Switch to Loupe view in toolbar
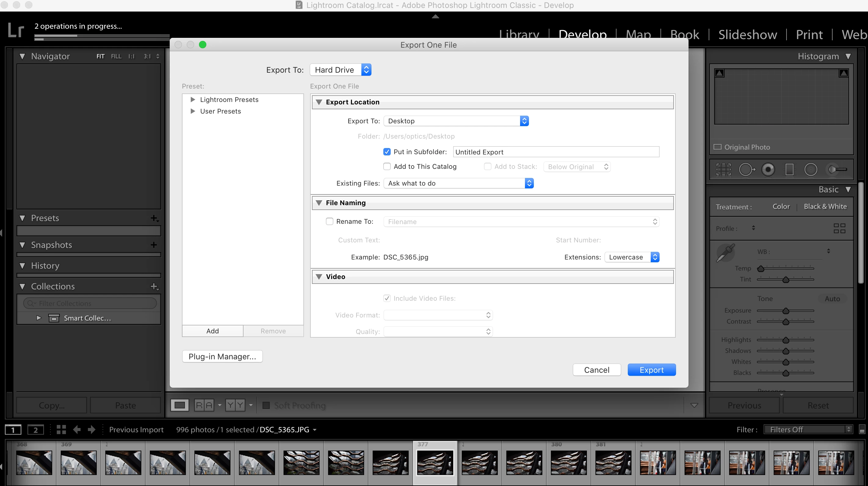Image resolution: width=868 pixels, height=486 pixels. coord(179,405)
